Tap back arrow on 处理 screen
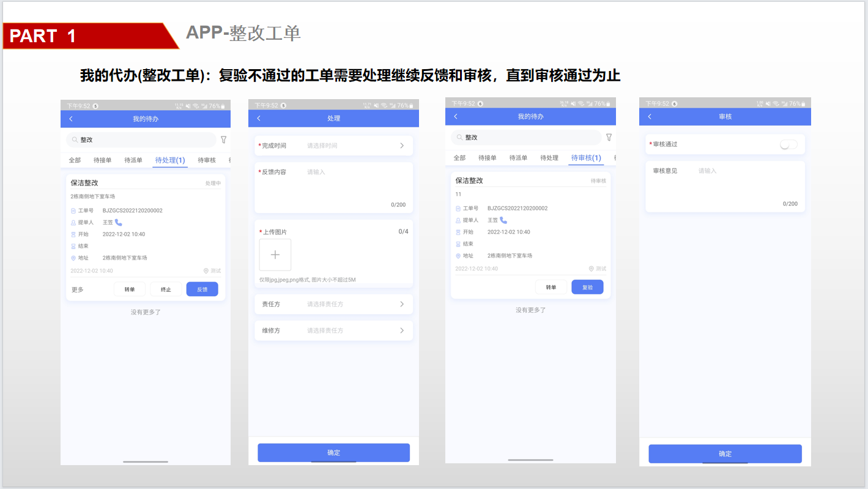Screen dimensions: 868x489 click(x=259, y=118)
